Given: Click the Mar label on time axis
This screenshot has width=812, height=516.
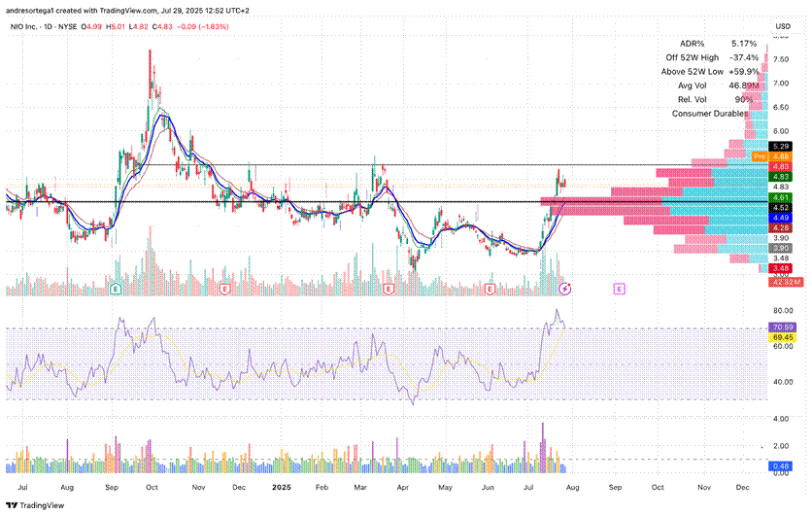Looking at the screenshot, I should 360,488.
